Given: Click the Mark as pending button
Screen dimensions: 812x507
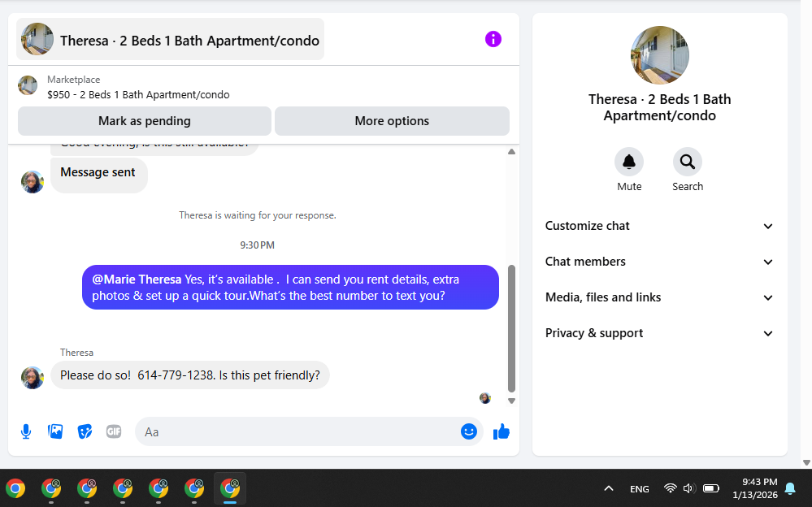Looking at the screenshot, I should coord(145,121).
